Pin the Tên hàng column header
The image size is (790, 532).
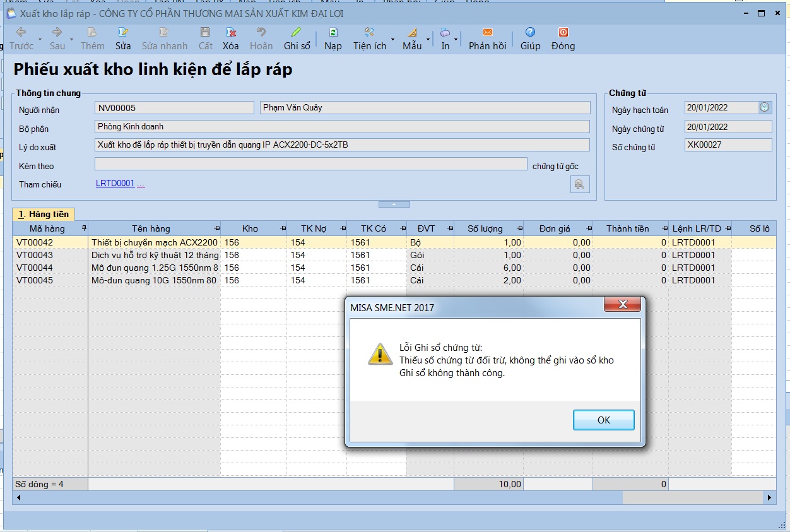[216, 228]
